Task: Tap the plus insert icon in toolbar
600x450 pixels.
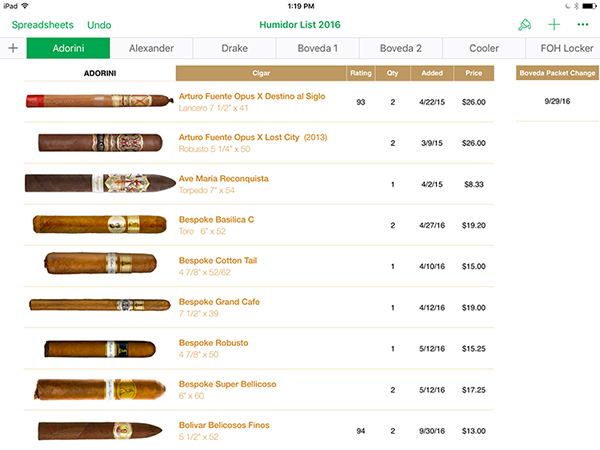Action: [554, 25]
